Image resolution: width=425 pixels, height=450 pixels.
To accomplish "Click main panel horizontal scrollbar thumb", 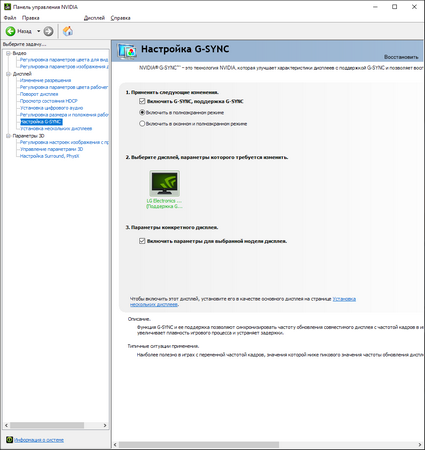I will pyautogui.click(x=199, y=445).
